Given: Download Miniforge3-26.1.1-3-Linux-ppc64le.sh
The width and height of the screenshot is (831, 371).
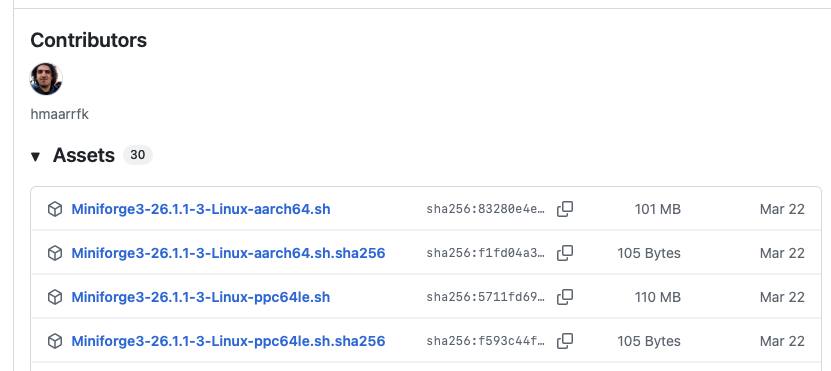Looking at the screenshot, I should (x=201, y=297).
